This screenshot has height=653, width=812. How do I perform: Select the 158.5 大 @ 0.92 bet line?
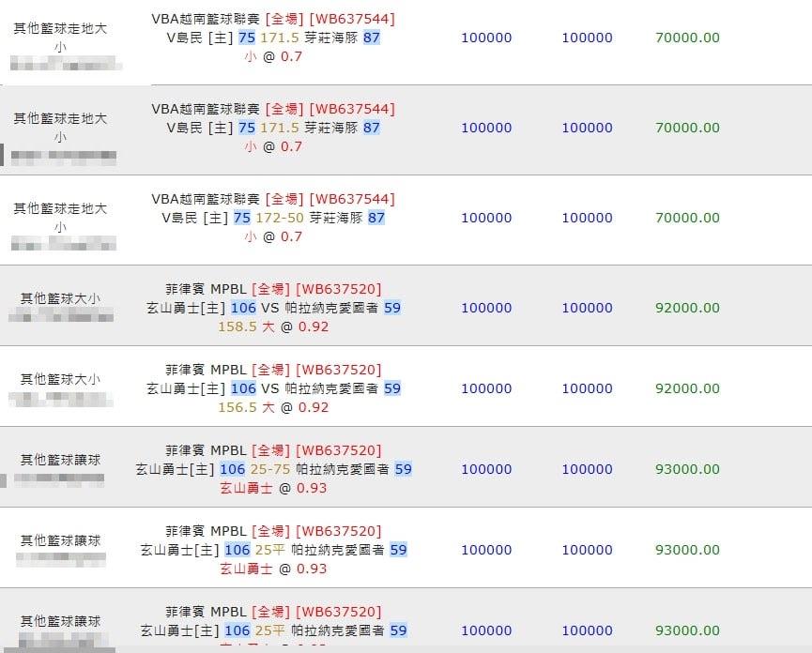point(273,327)
